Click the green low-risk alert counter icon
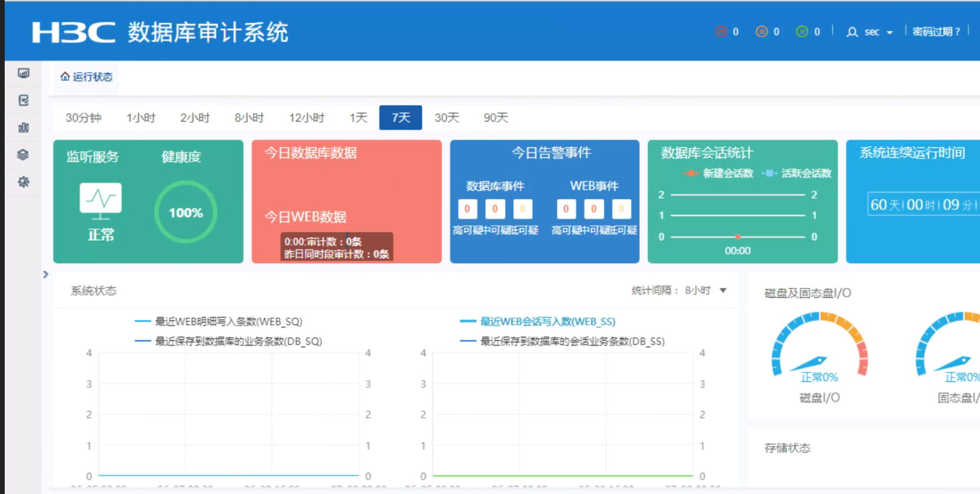The height and width of the screenshot is (494, 980). point(802,32)
